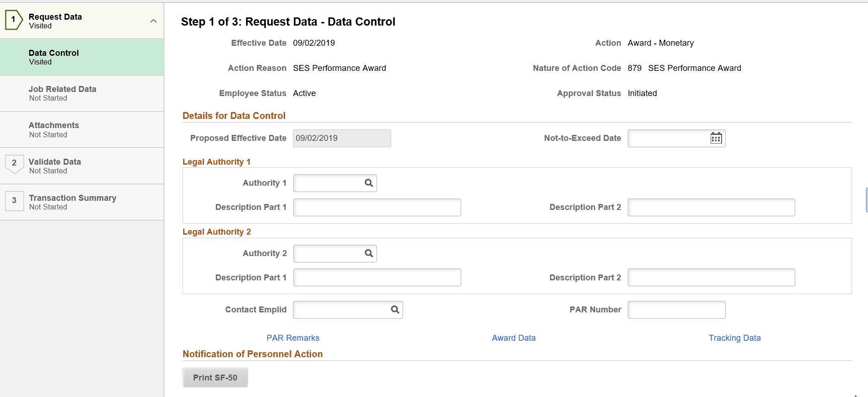Collapse the Request Data section chevron
868x397 pixels.
click(153, 21)
